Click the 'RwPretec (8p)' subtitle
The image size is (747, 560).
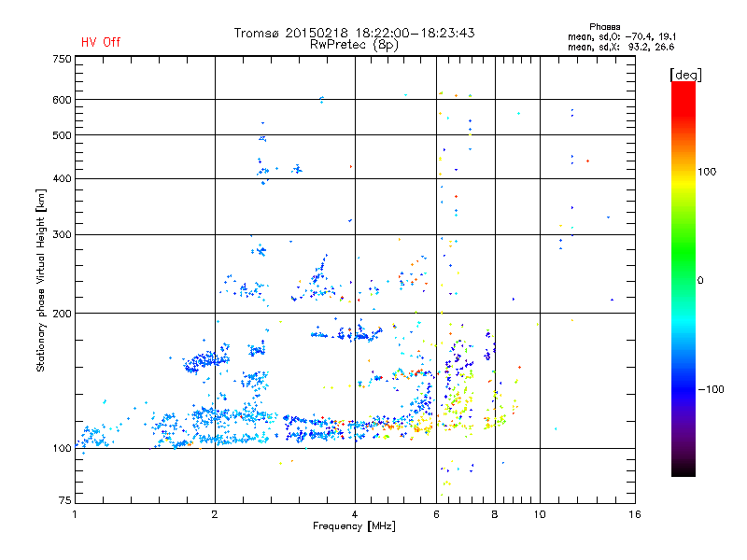point(354,45)
